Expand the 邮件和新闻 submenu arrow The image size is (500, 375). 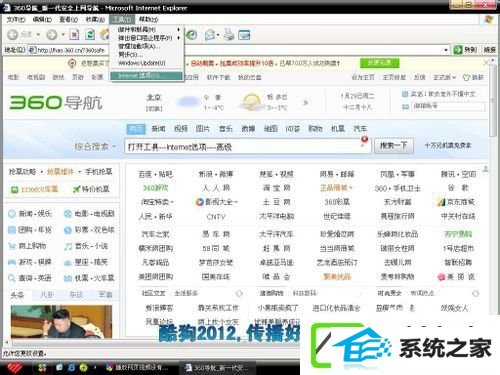179,29
